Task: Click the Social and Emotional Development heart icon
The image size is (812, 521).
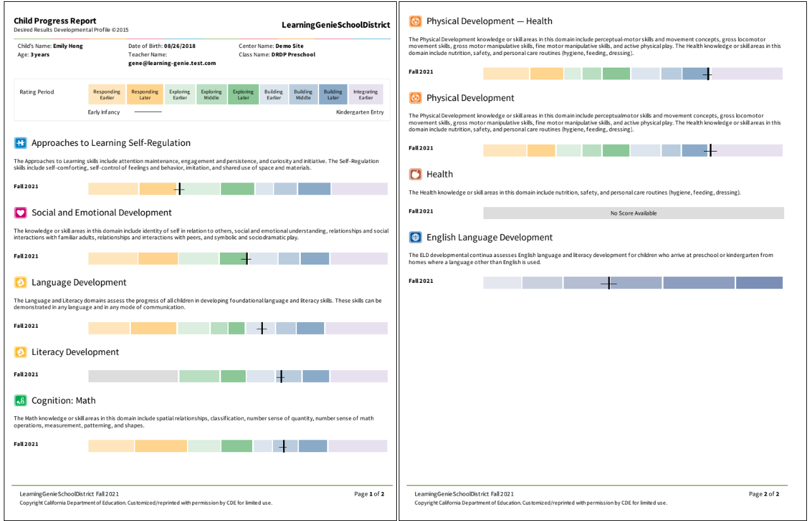Action: (20, 213)
